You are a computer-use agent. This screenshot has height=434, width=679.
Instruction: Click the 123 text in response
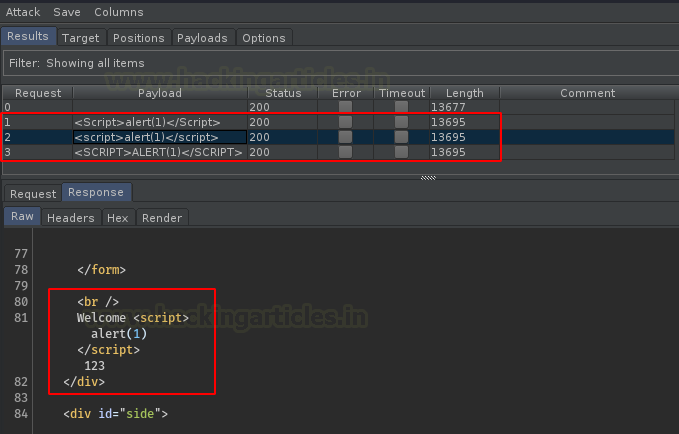pos(94,366)
